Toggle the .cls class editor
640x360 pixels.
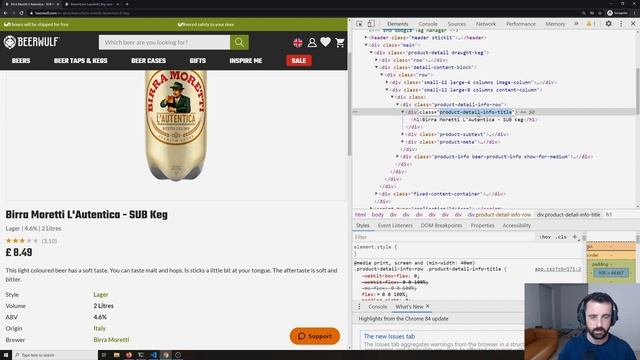coord(561,237)
